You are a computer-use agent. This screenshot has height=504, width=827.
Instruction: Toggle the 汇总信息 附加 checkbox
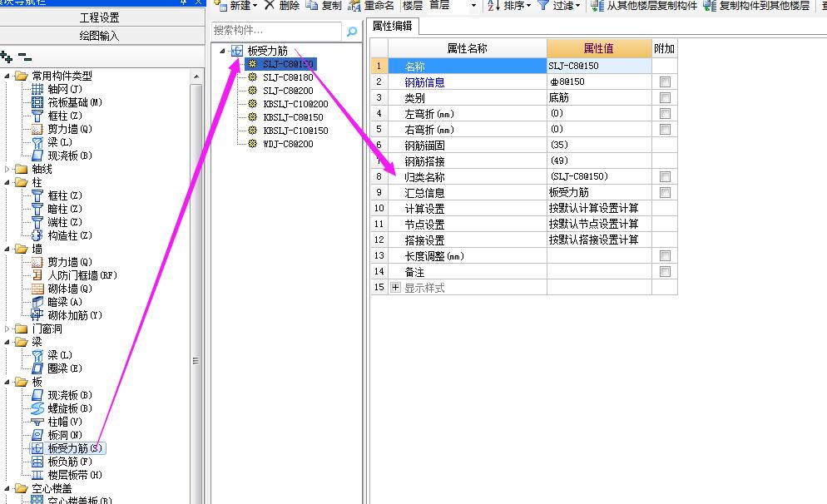point(665,192)
